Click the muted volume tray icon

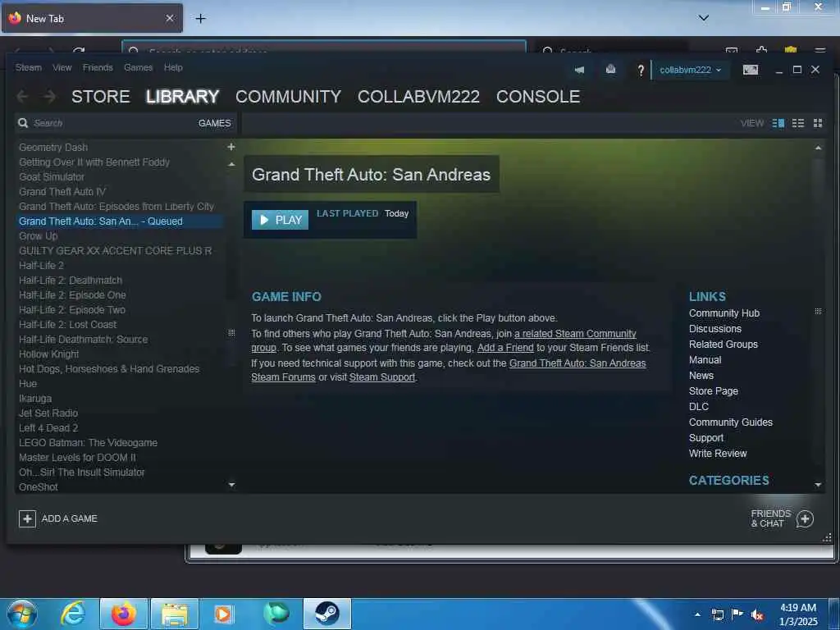click(x=757, y=615)
